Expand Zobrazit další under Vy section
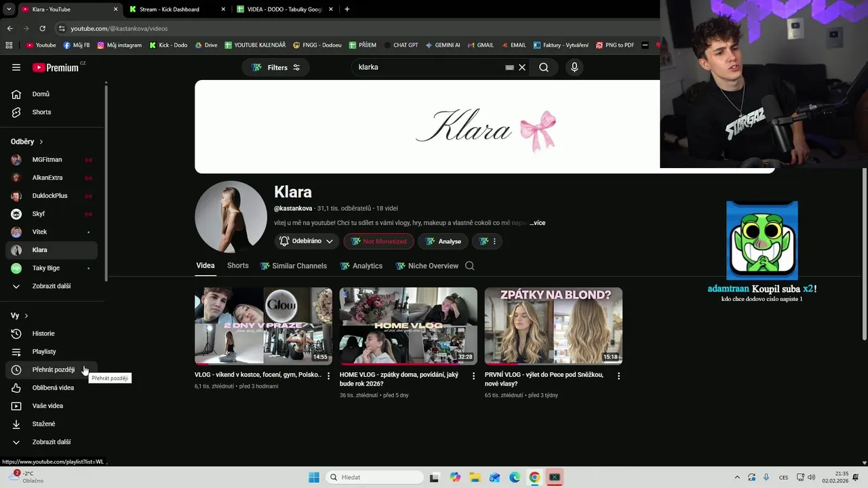868x488 pixels. point(52,442)
